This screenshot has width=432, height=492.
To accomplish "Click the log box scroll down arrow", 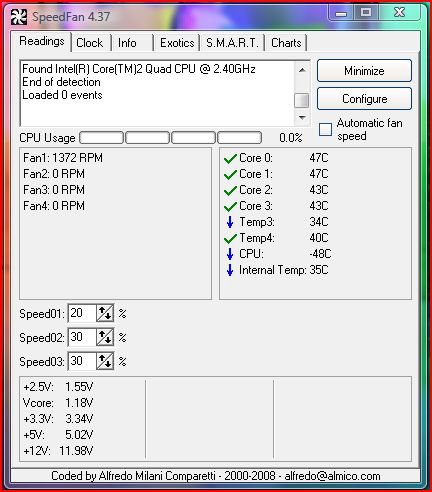I will click(302, 117).
